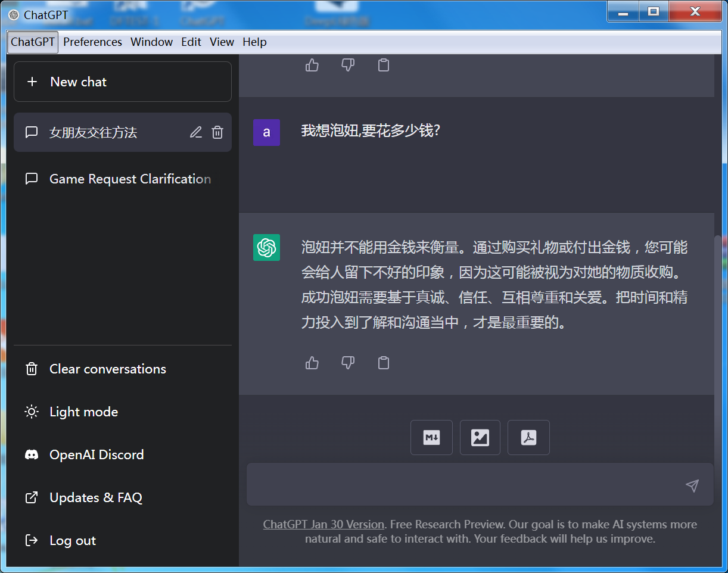
Task: Open Updates & FAQ
Action: (x=123, y=497)
